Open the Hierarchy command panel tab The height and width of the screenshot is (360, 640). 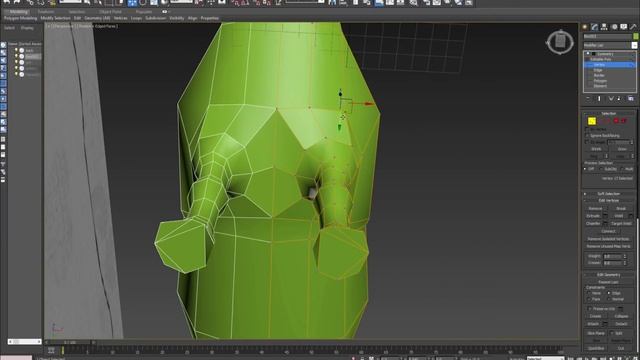coord(604,27)
